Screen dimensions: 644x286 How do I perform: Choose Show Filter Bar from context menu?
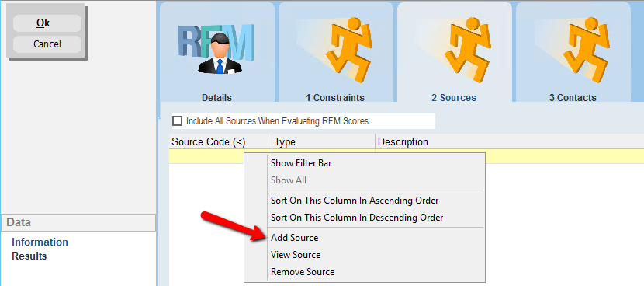365,163
